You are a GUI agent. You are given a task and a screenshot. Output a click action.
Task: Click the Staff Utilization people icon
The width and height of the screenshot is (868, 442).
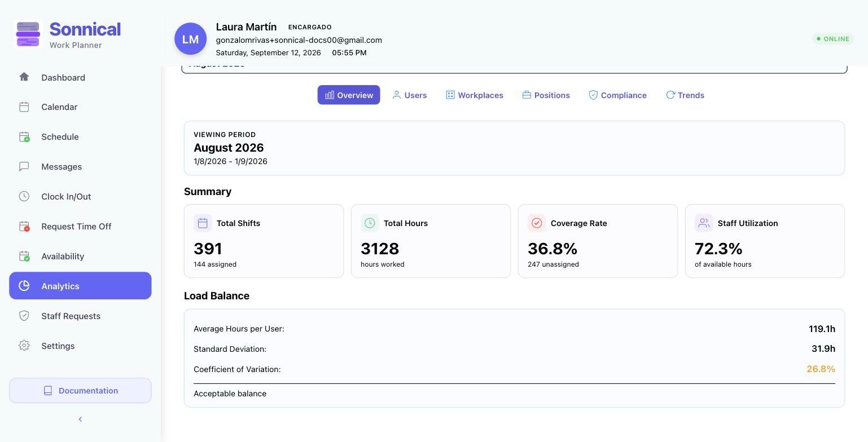point(704,223)
